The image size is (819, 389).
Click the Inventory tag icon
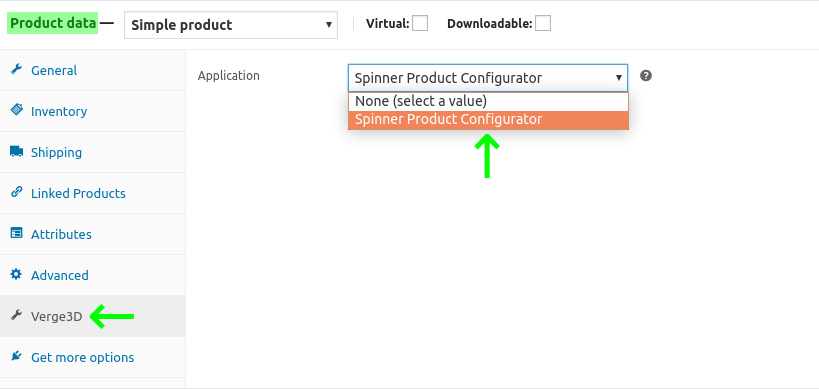pyautogui.click(x=16, y=110)
